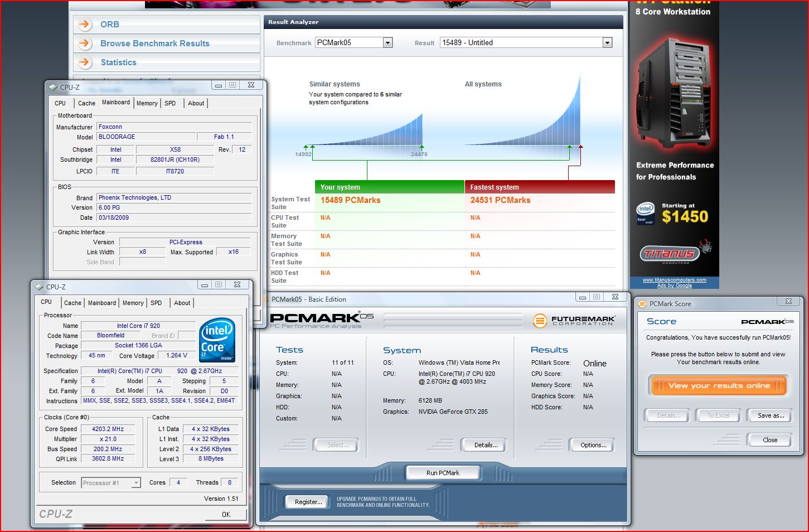The height and width of the screenshot is (532, 809).
Task: Click the ORB orange arrow icon
Action: point(85,25)
